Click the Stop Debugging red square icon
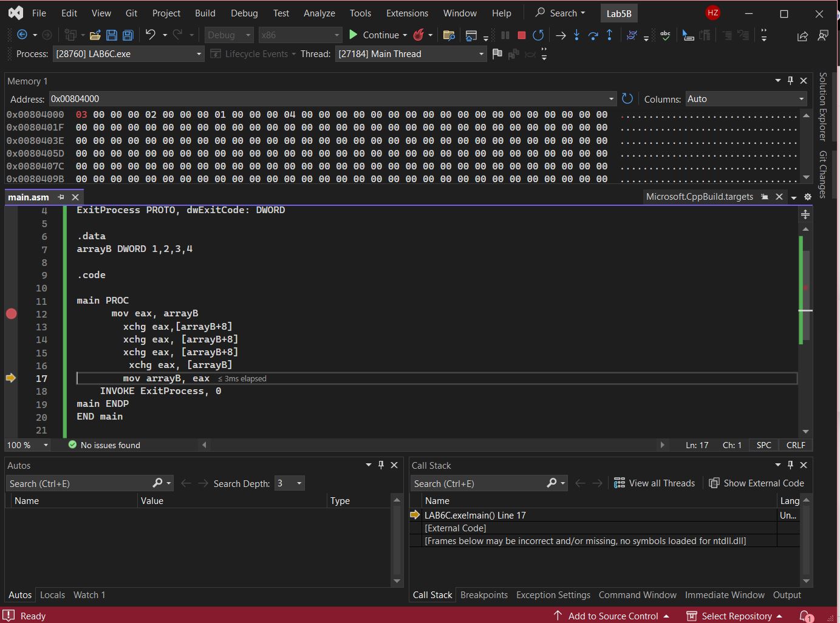Screen dimensions: 840x623 pyautogui.click(x=521, y=35)
